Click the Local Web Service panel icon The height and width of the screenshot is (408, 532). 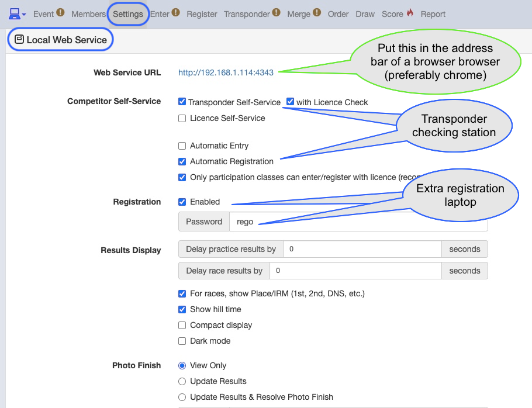[x=19, y=39]
